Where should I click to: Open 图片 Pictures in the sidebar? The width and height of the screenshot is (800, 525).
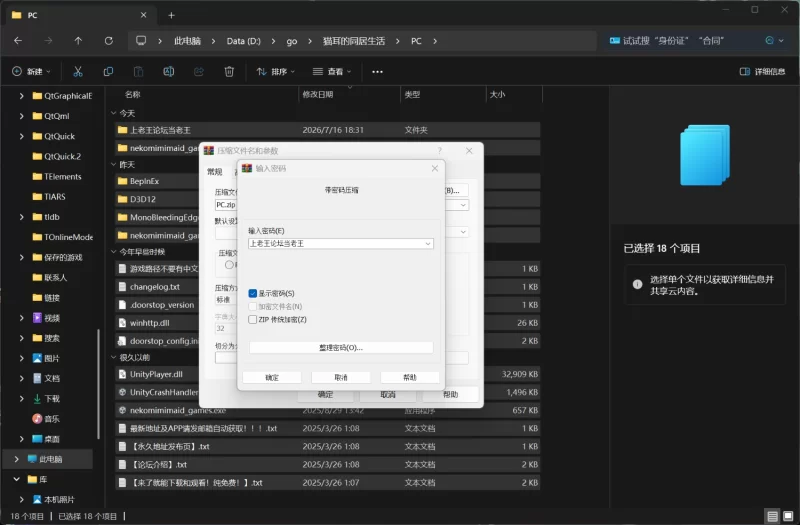[46, 358]
